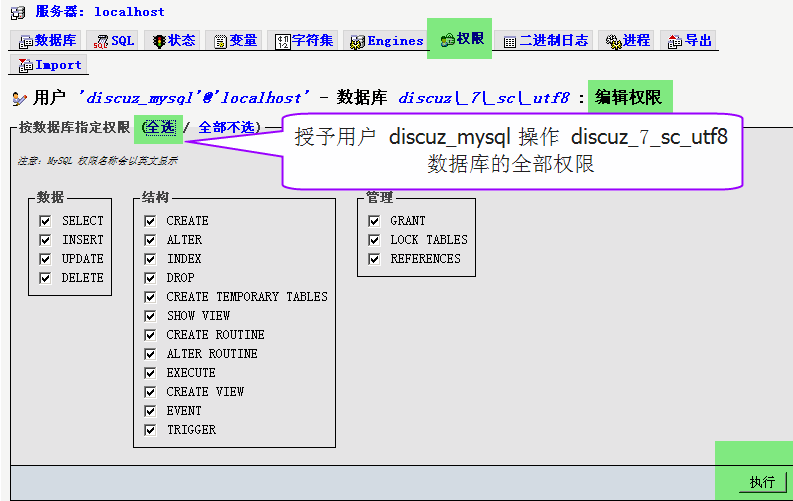Toggle the DROP privilege checkbox
This screenshot has width=793, height=501.
[x=150, y=278]
